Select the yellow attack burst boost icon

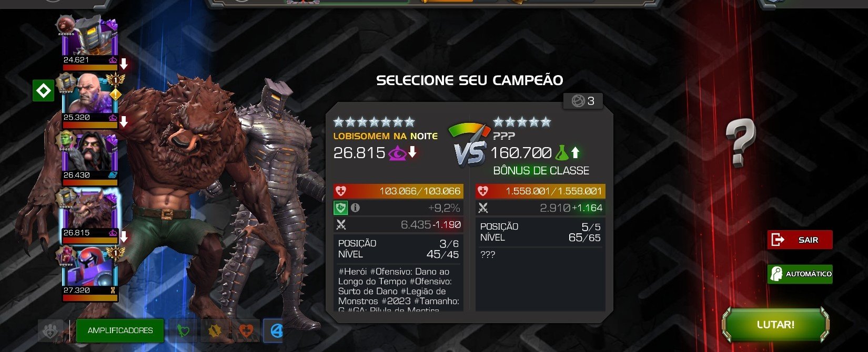215,331
